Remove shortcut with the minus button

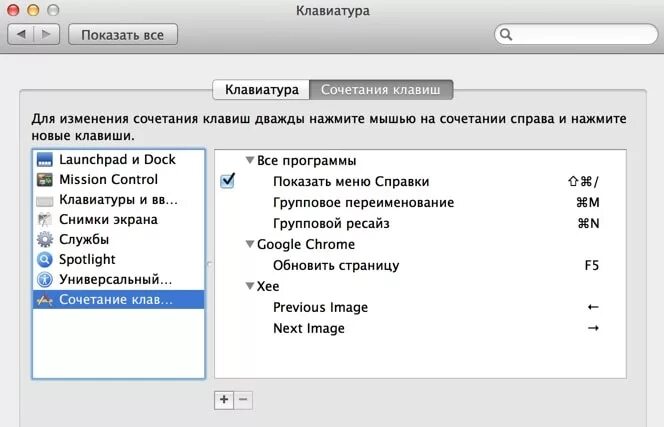[x=243, y=399]
